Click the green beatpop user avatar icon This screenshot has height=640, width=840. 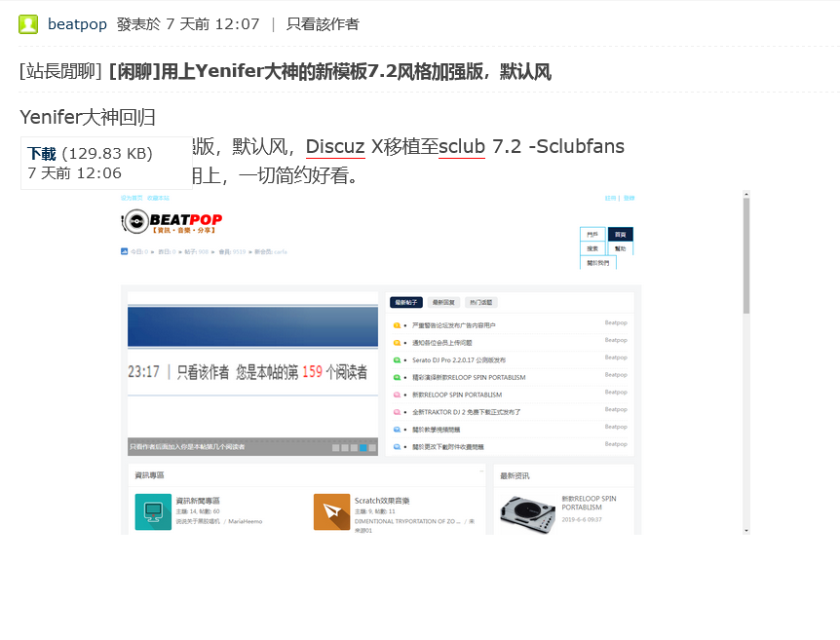[x=29, y=24]
